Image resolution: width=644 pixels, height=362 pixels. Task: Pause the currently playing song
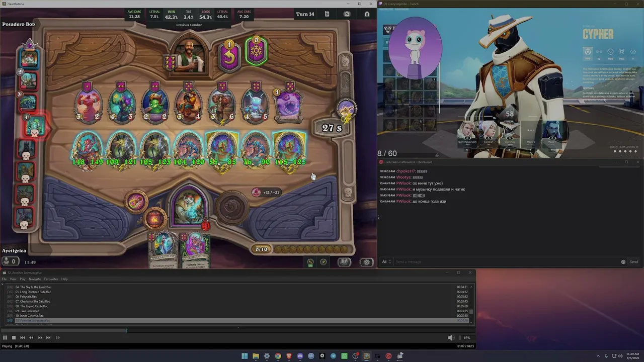tap(5, 338)
